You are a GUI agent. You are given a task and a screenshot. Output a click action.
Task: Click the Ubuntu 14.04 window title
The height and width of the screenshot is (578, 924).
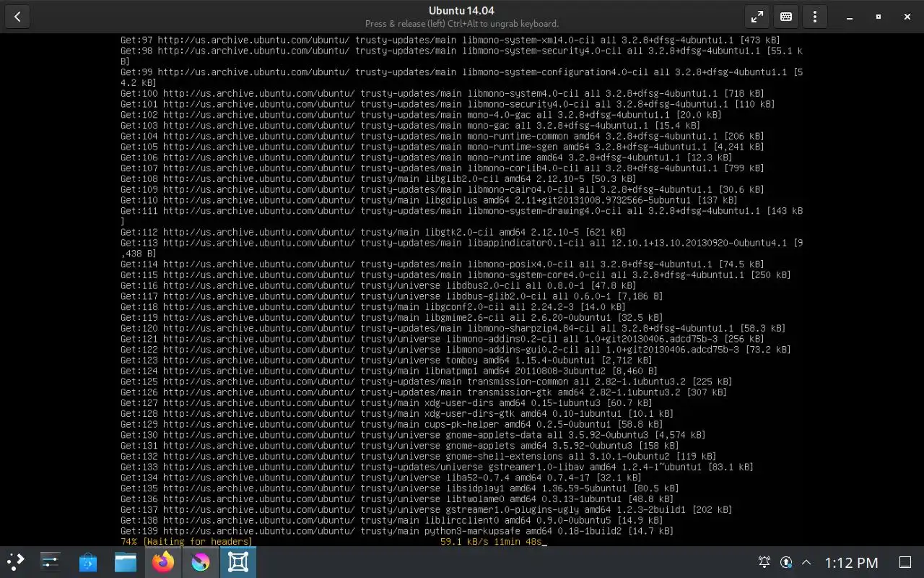462,10
